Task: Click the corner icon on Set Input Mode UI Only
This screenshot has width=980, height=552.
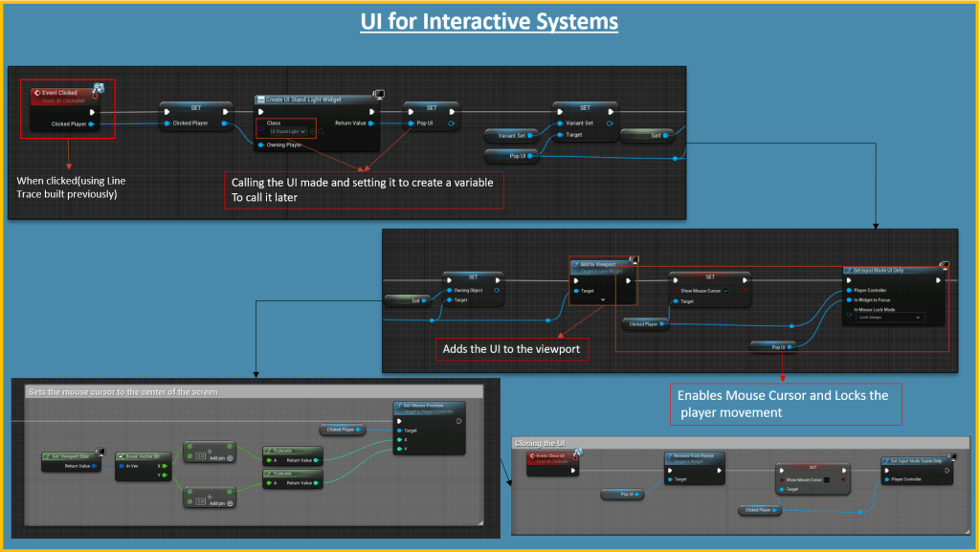Action: point(944,265)
